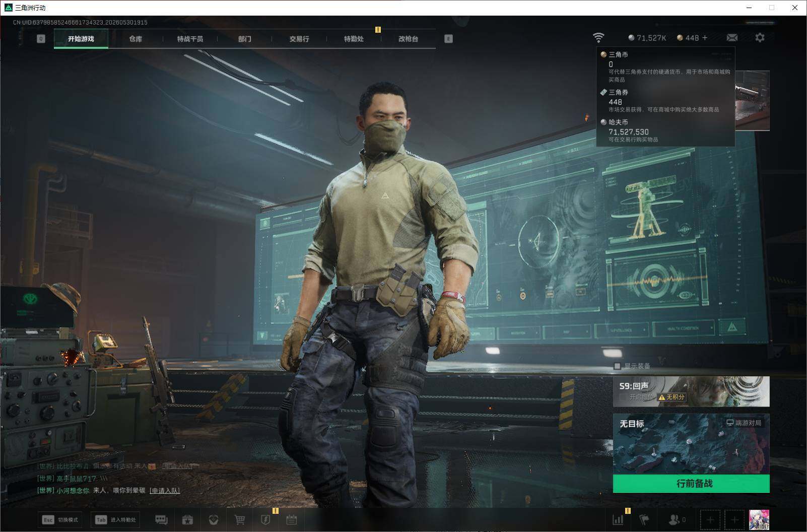This screenshot has width=807, height=532.
Task: Open the calendar events icon
Action: pyautogui.click(x=292, y=519)
